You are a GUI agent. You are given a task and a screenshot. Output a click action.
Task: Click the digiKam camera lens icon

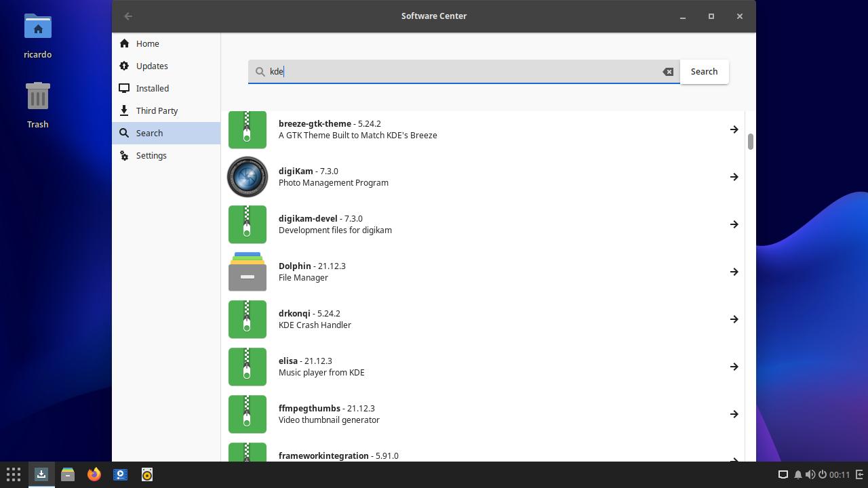[248, 177]
